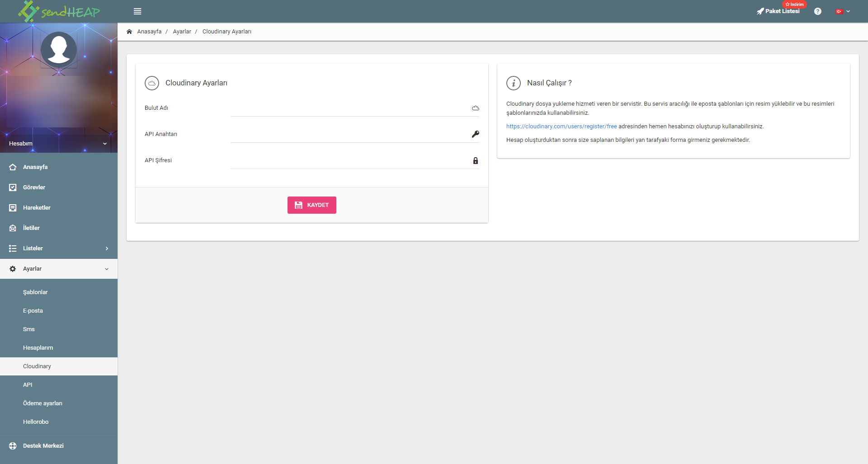Open İletiler in the sidebar

tap(59, 228)
